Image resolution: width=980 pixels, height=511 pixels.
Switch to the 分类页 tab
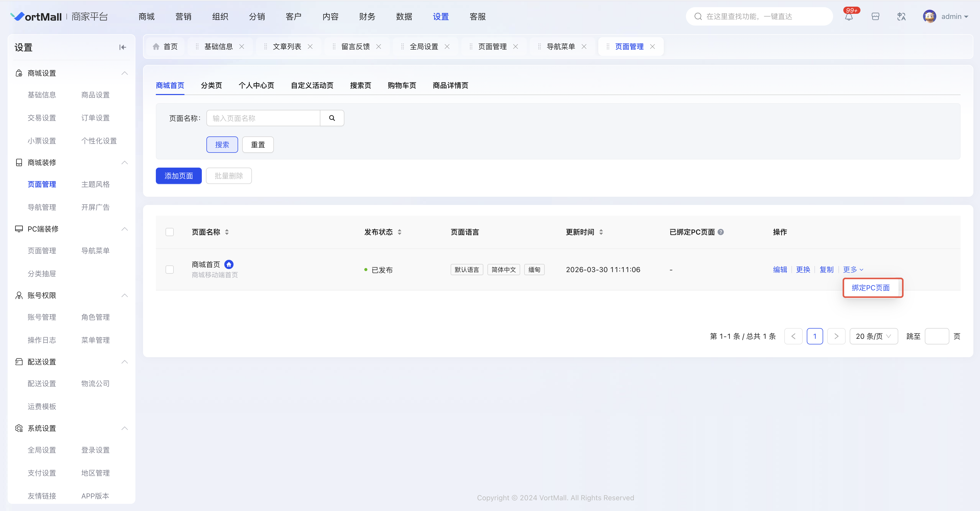(211, 85)
